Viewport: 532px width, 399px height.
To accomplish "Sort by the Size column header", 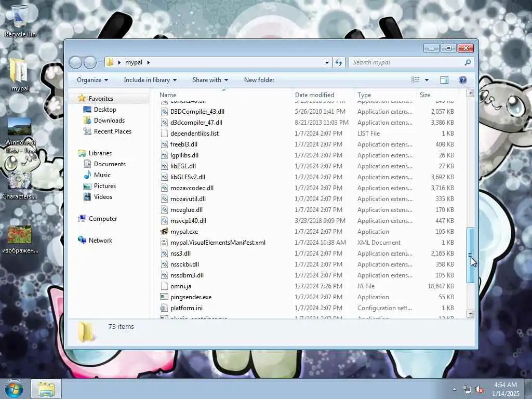I will 437,95.
